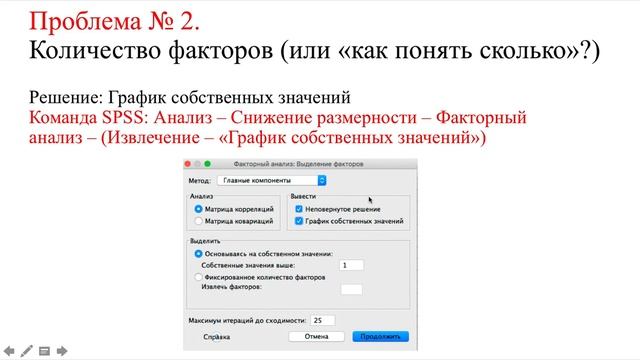640x360 pixels.
Task: Click the Отмена button
Action: pyautogui.click(x=316, y=336)
